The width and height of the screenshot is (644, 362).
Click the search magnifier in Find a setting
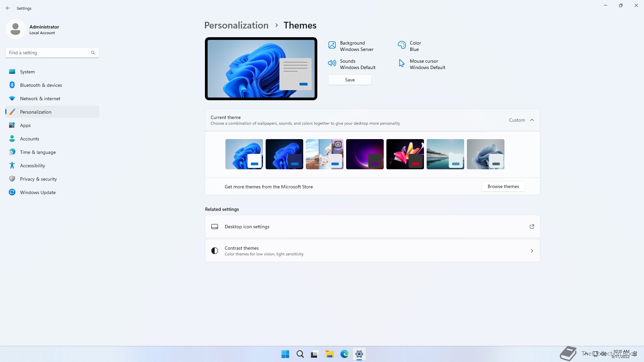[x=93, y=53]
